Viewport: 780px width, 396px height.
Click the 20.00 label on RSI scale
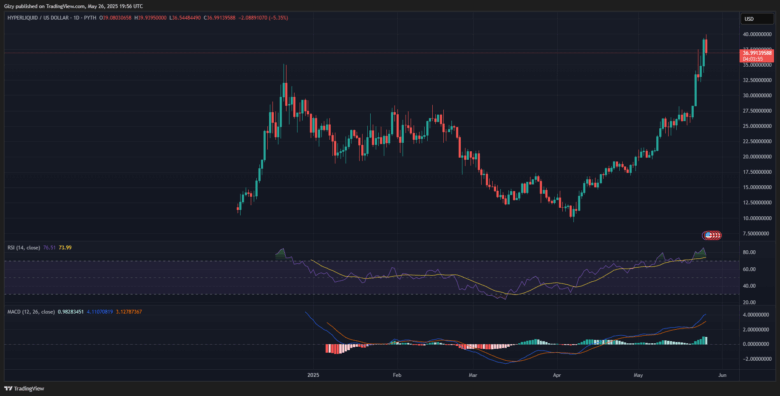coord(749,302)
